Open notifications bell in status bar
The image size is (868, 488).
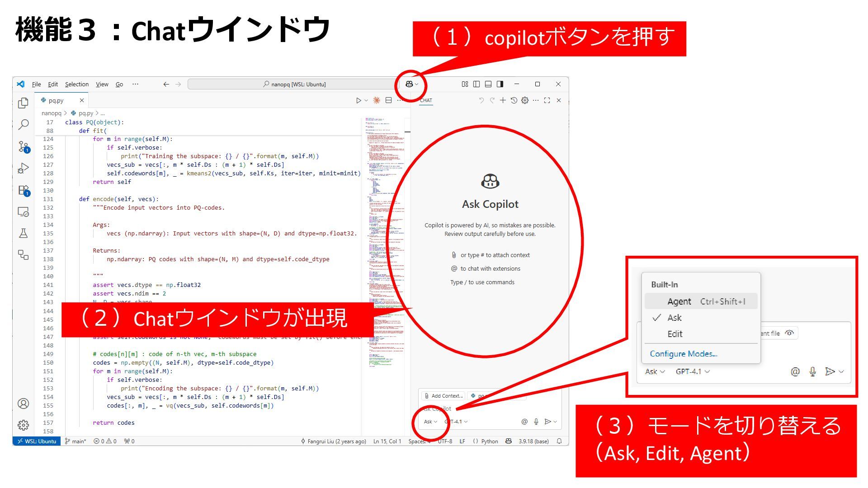point(560,441)
